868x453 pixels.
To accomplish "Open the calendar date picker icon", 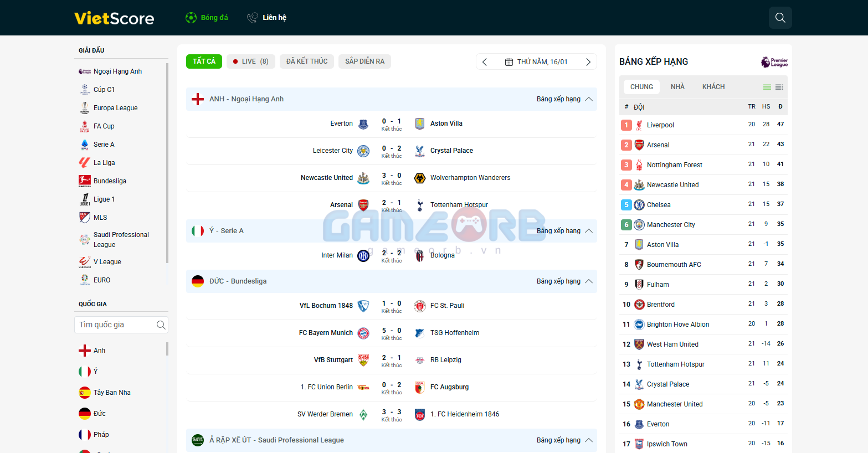I will pyautogui.click(x=509, y=62).
